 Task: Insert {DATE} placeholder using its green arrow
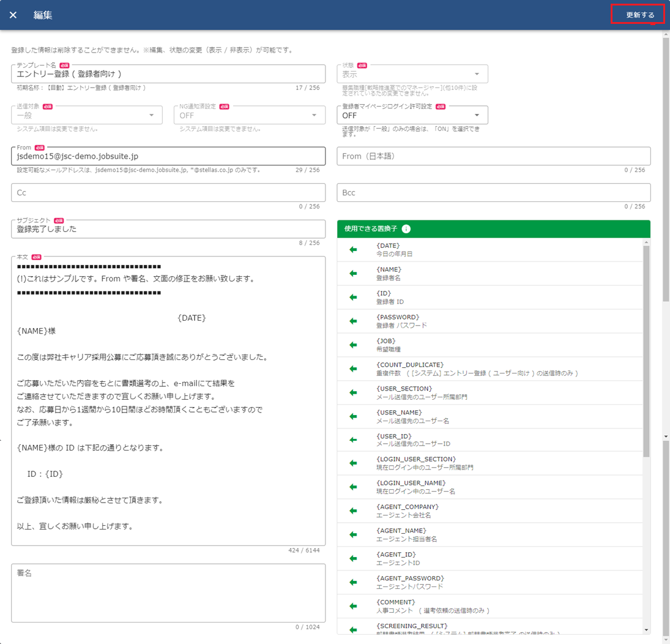[x=353, y=250]
